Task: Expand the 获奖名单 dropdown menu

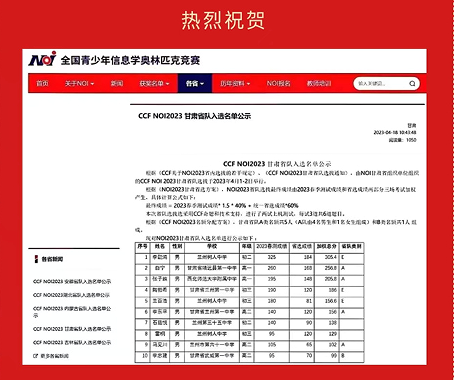Action: [154, 83]
